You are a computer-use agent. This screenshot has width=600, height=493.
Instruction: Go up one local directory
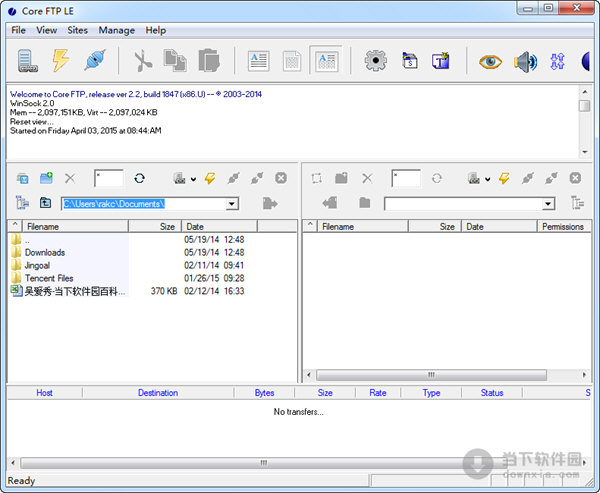tap(46, 202)
